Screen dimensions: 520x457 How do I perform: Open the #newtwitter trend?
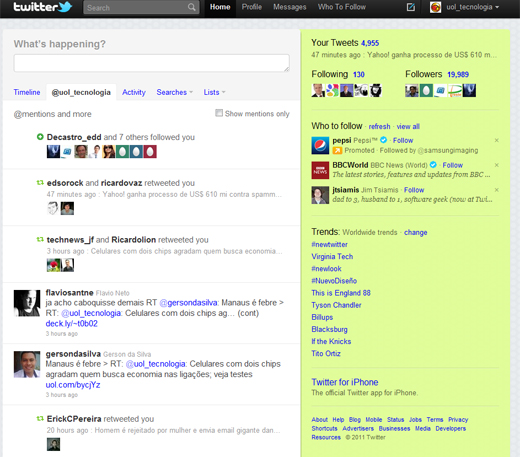(x=329, y=244)
